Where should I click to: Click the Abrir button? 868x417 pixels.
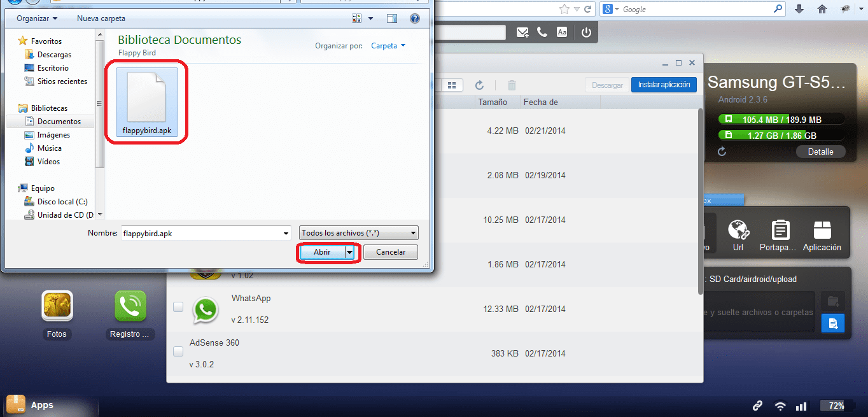(322, 252)
